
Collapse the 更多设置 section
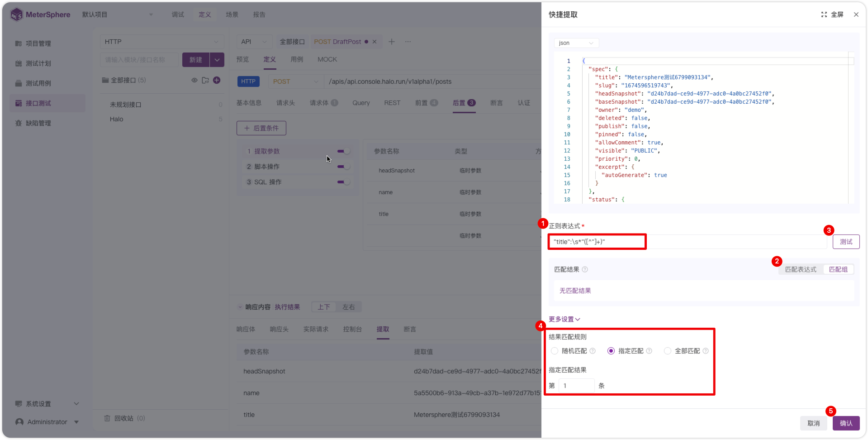(564, 319)
